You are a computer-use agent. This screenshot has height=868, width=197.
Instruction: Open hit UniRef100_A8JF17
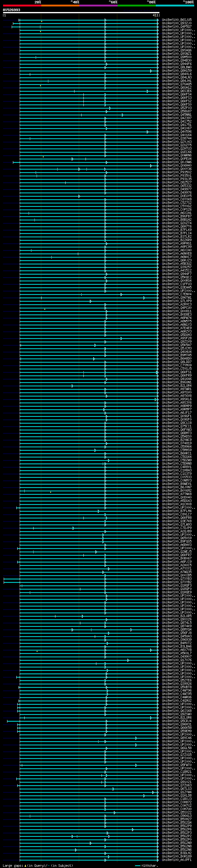point(177,413)
